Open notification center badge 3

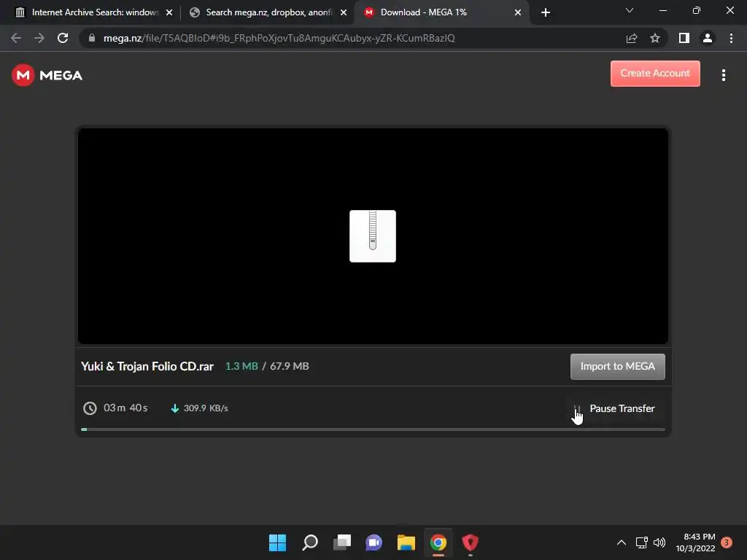point(727,542)
